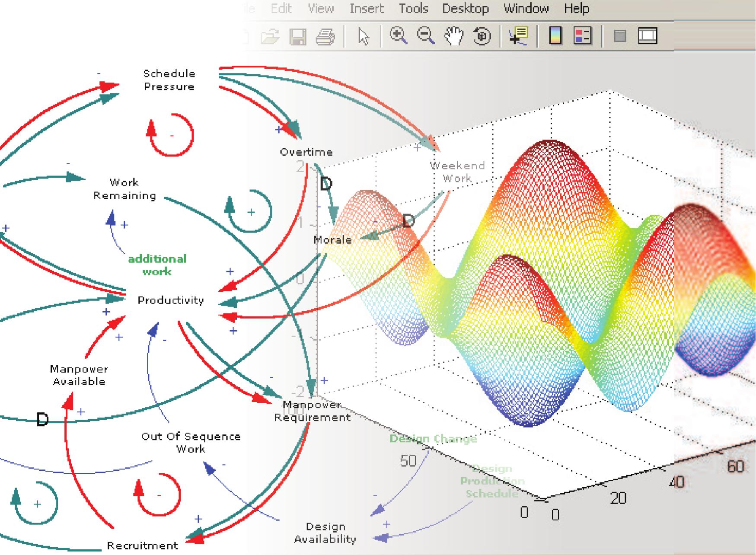Open the Insert menu
756x555 pixels.
click(367, 9)
